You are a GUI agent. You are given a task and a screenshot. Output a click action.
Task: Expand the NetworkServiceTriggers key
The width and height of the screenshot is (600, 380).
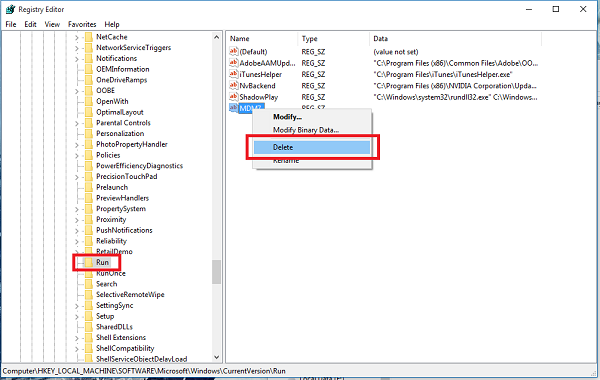pyautogui.click(x=77, y=48)
